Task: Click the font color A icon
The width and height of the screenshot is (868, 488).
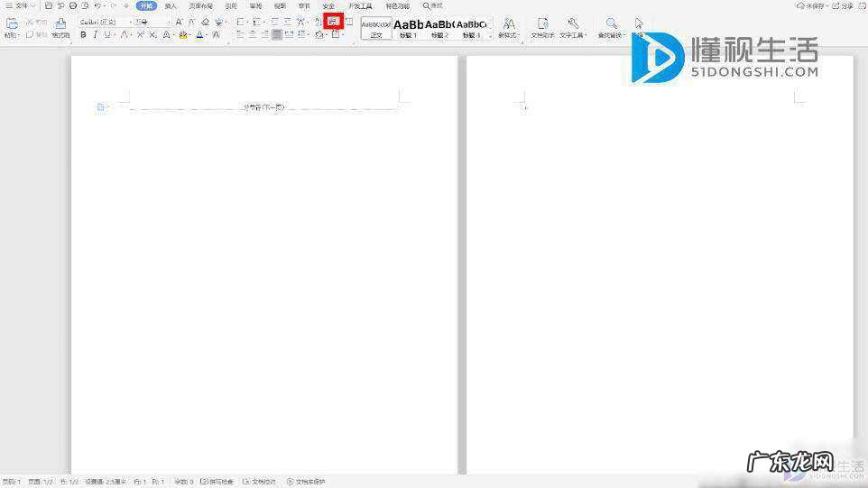Action: (x=199, y=35)
